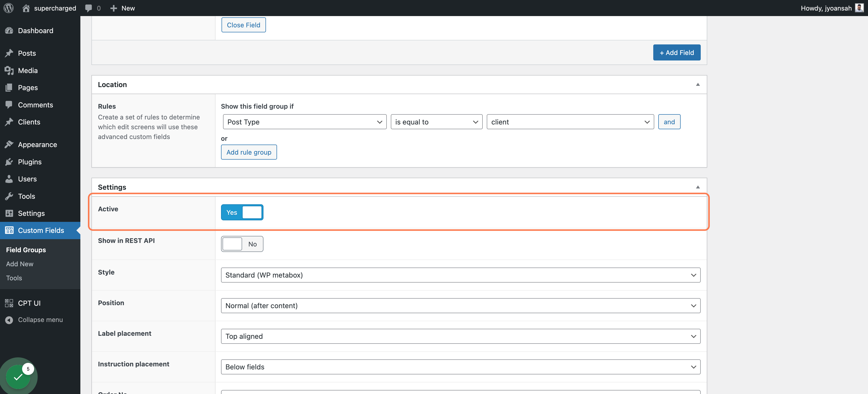Click the Users person icon

9,179
